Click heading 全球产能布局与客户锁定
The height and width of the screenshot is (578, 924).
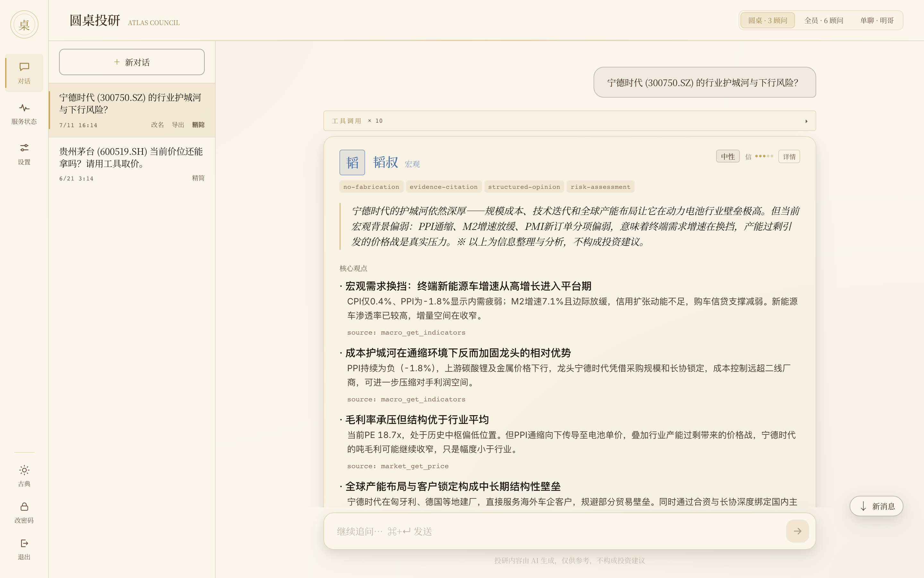click(x=453, y=486)
